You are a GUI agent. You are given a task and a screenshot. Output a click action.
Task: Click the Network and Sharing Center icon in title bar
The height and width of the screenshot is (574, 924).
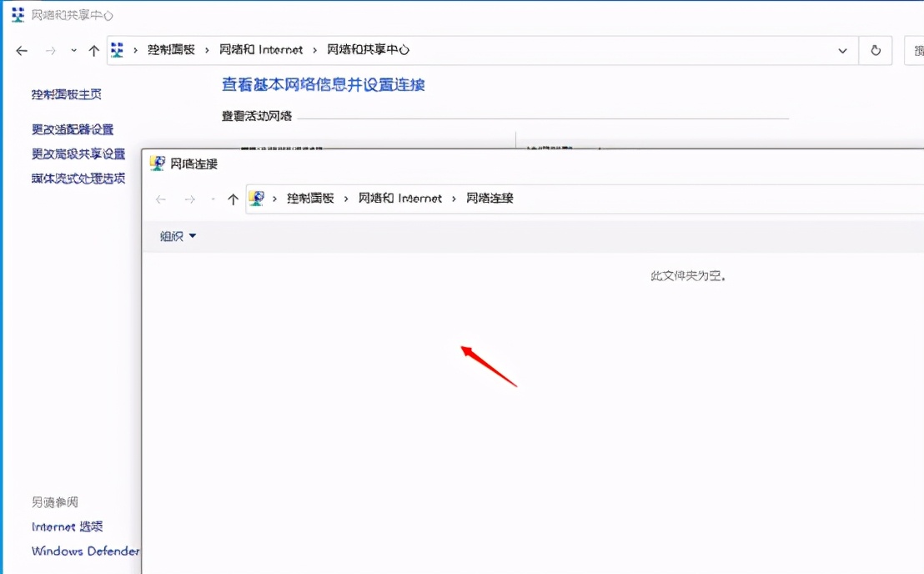[18, 14]
